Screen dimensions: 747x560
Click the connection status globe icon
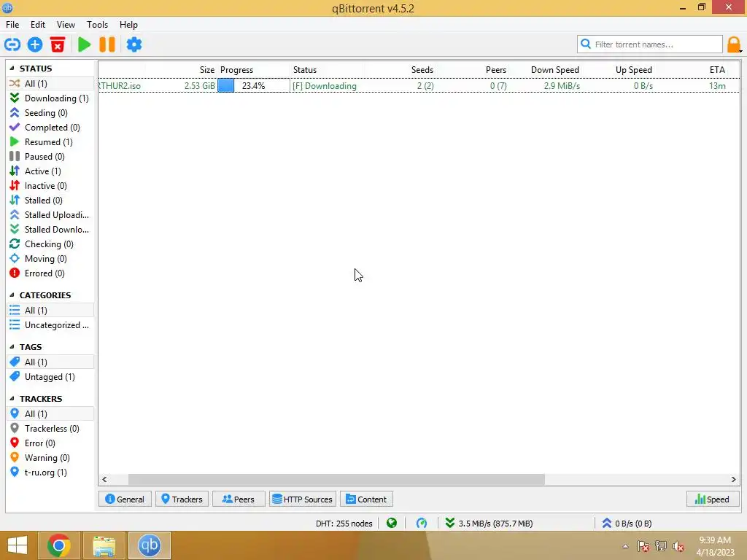tap(392, 523)
